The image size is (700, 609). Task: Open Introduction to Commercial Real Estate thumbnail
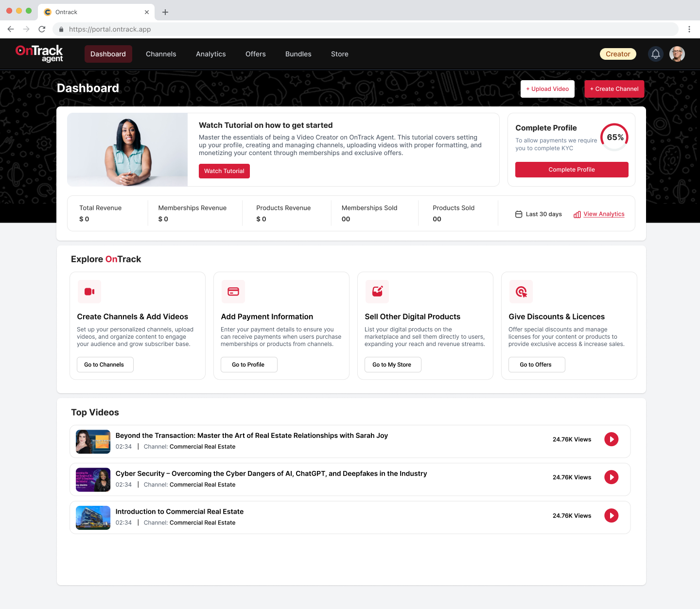[x=93, y=518]
